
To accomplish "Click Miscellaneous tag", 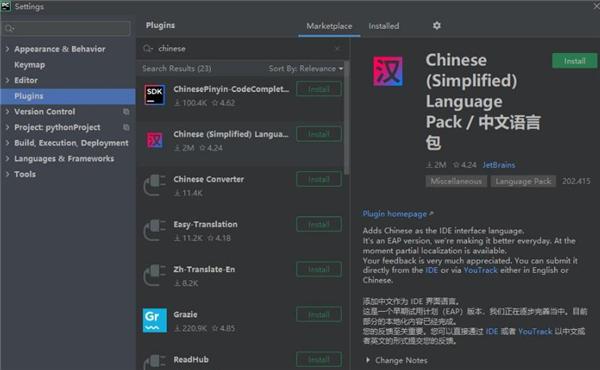I will (456, 181).
